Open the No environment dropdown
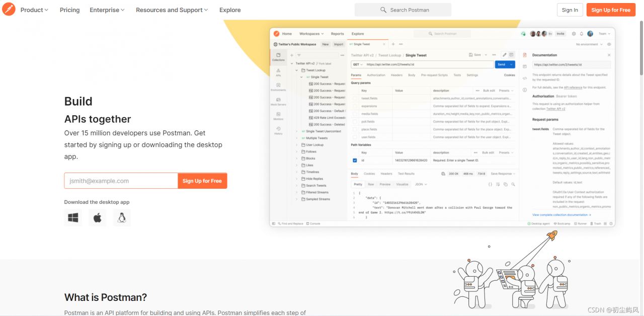 point(589,44)
